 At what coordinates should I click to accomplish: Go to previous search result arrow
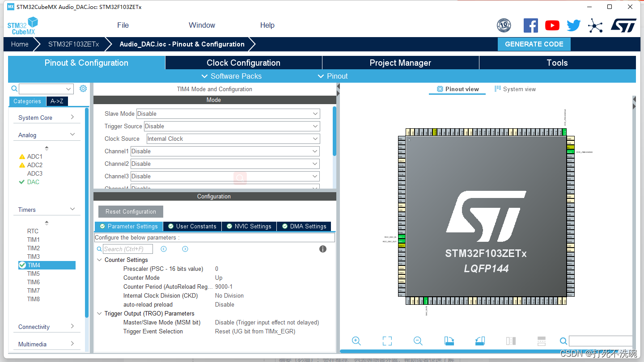point(164,249)
